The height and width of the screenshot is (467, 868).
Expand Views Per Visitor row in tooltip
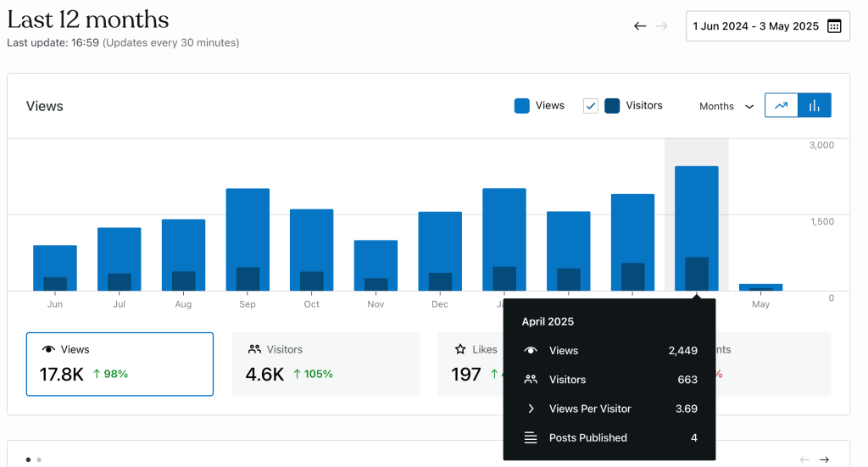[x=531, y=409]
